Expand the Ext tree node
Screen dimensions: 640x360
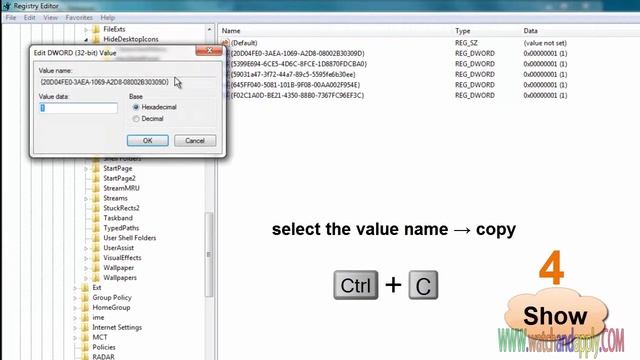[x=75, y=288]
